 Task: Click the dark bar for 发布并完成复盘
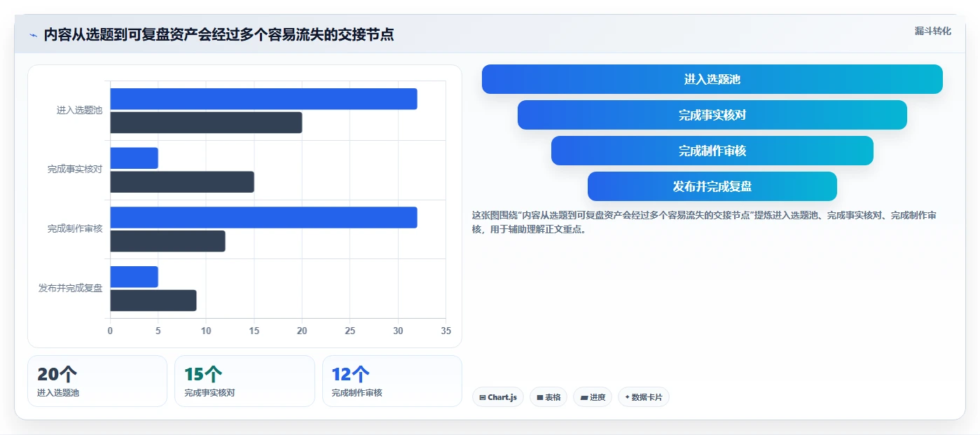pos(153,301)
